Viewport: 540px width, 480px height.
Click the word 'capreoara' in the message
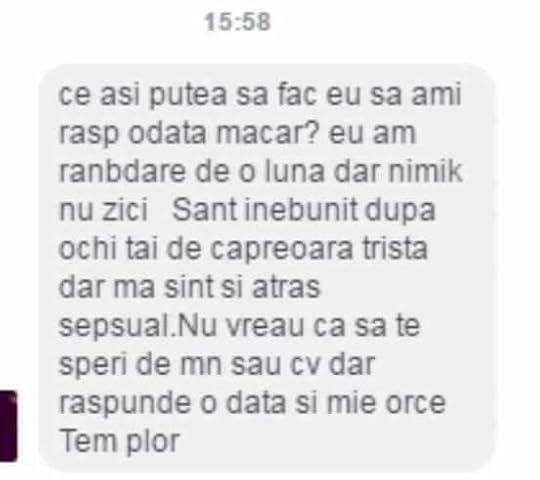[281, 249]
